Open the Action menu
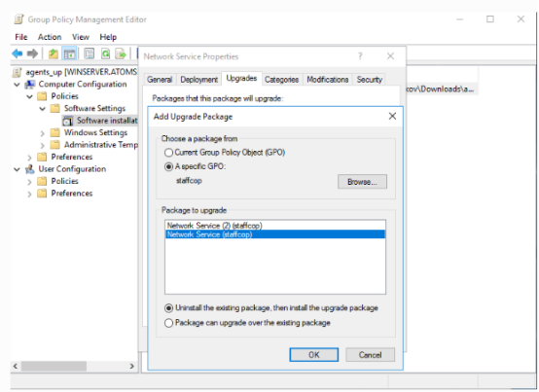This screenshot has width=539, height=392. pos(50,37)
